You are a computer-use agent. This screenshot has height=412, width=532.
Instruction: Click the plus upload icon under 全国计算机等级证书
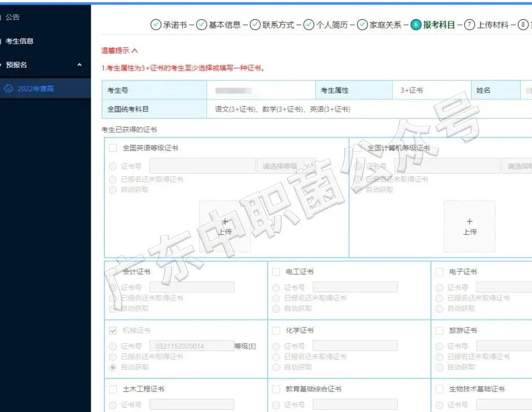tap(469, 222)
